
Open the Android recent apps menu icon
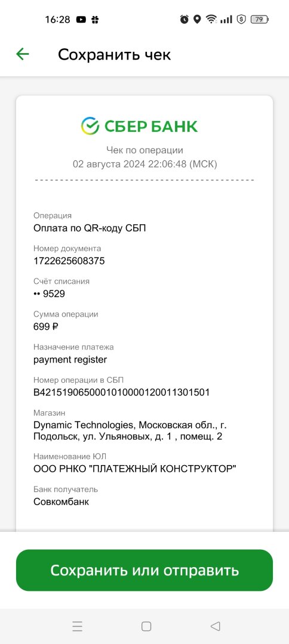pyautogui.click(x=77, y=626)
